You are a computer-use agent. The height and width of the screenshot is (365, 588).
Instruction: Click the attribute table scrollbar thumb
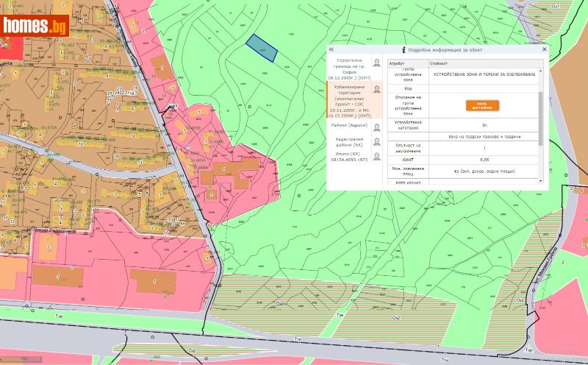542,118
